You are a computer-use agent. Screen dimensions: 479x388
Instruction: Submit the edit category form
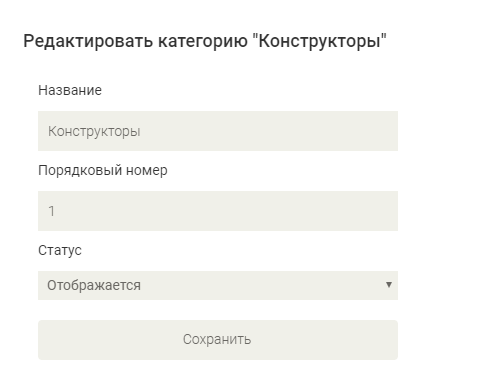[218, 340]
